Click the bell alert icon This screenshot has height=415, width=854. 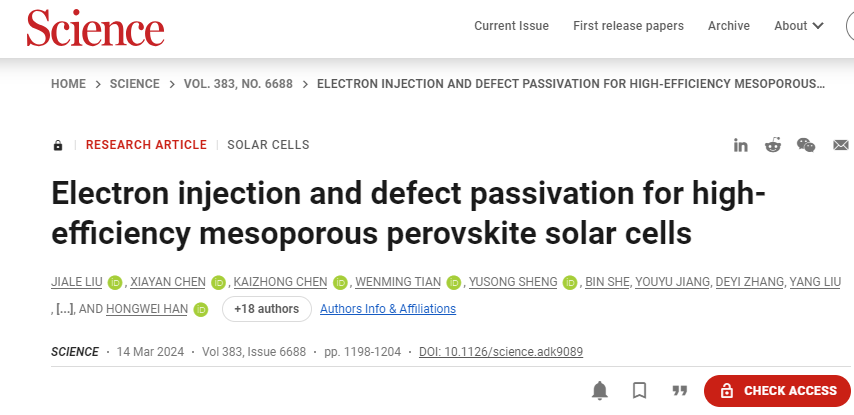600,390
